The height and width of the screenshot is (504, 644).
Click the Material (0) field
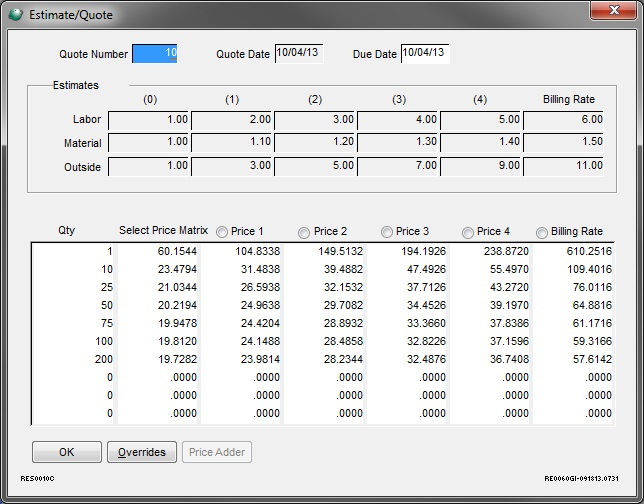(148, 142)
